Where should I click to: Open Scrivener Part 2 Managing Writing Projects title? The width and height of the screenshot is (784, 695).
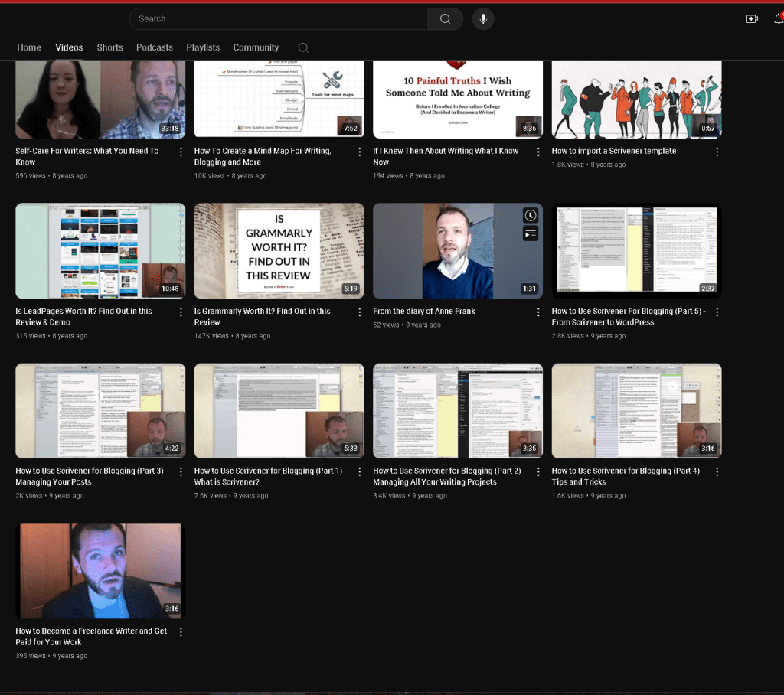point(449,477)
